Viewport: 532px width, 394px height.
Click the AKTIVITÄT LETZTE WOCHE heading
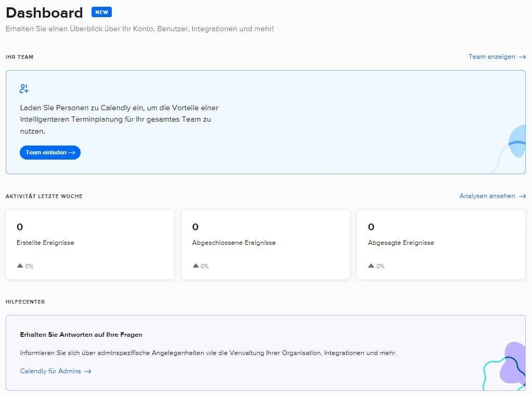pos(44,196)
